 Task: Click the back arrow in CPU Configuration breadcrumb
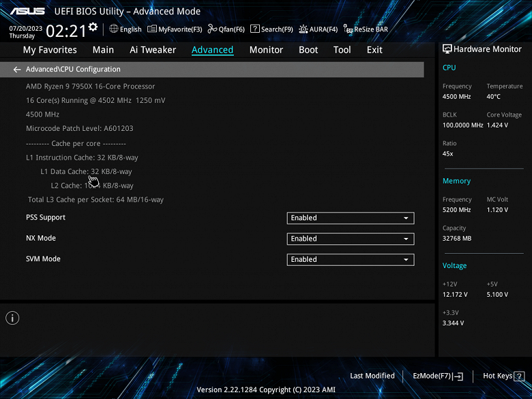point(17,70)
